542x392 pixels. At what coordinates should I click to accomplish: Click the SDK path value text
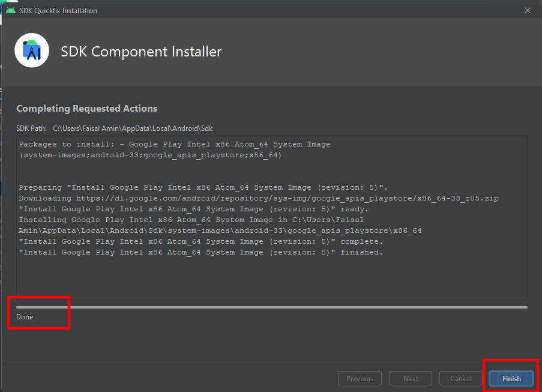(133, 128)
